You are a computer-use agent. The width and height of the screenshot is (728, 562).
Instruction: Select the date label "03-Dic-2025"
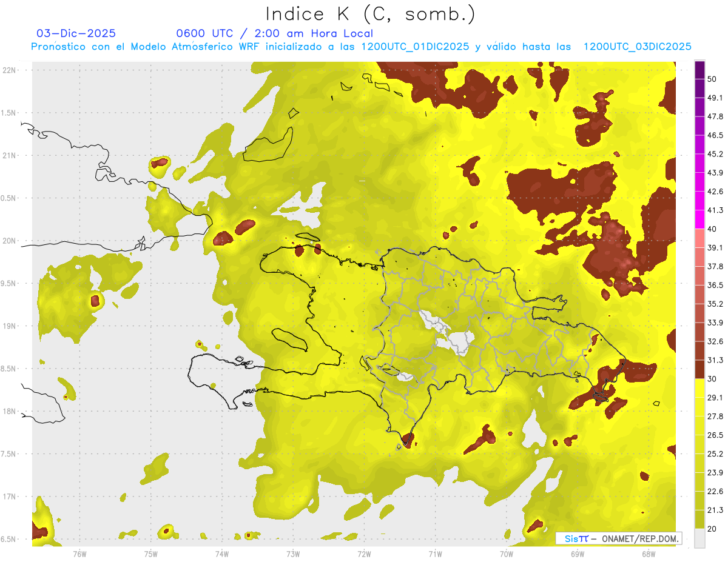(76, 33)
